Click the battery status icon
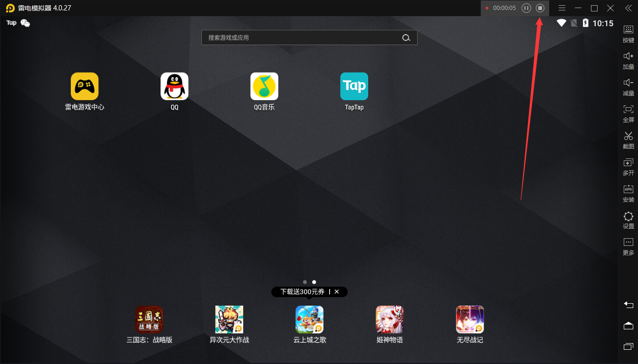Viewport: 638px width, 364px height. 586,23
